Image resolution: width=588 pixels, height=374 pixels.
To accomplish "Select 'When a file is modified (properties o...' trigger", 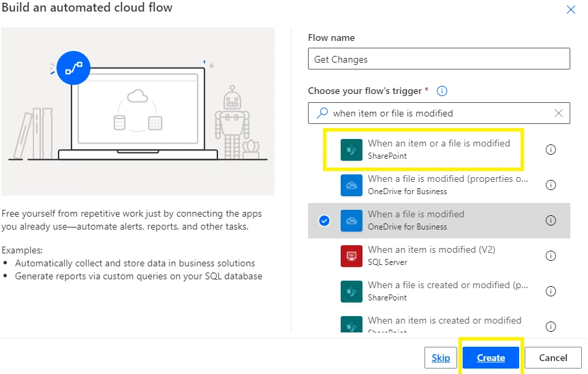I will 439,185.
